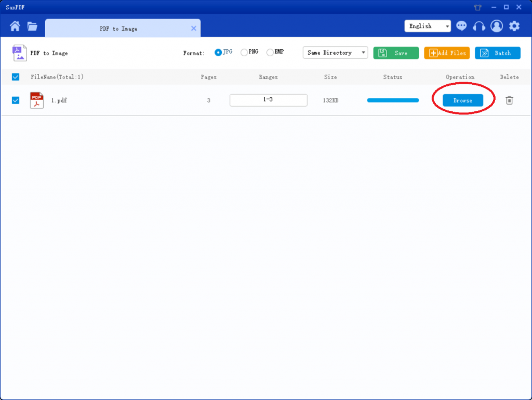Viewport: 532px width, 400px height.
Task: Select BMP output format
Action: [270, 53]
